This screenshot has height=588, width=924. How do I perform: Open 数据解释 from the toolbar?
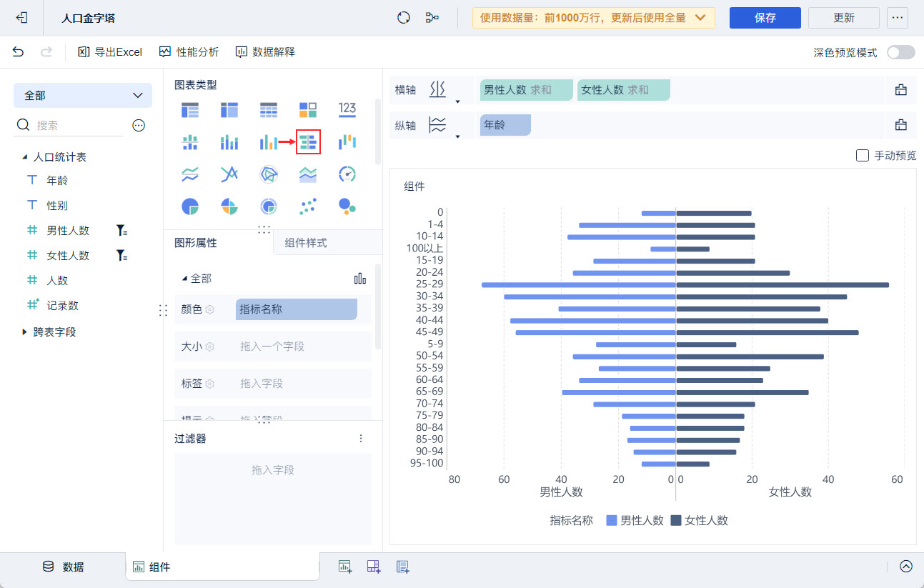tap(265, 52)
